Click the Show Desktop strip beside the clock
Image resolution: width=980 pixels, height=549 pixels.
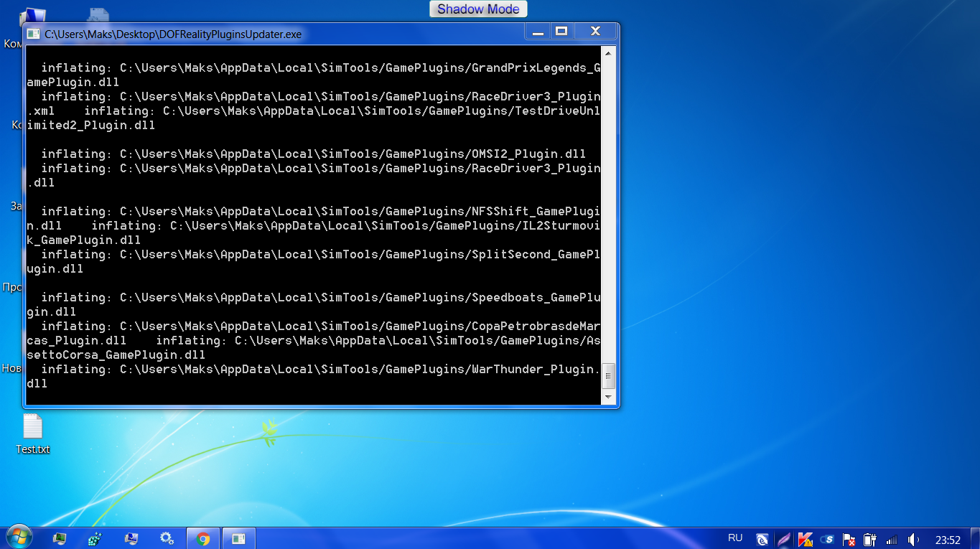pos(975,538)
